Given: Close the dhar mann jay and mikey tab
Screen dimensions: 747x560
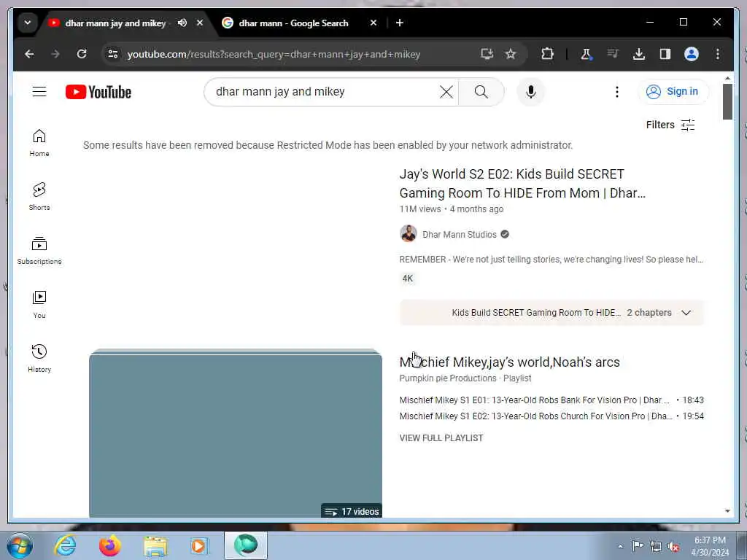Looking at the screenshot, I should coord(200,23).
